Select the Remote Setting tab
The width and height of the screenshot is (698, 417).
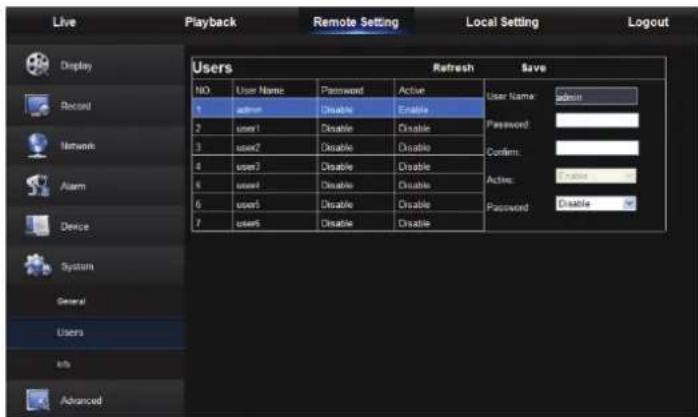356,22
